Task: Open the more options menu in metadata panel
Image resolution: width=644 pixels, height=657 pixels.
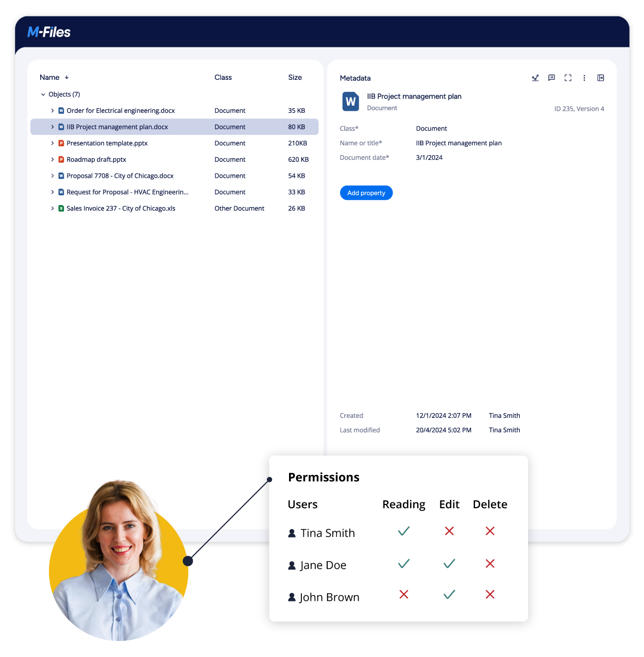Action: (x=584, y=78)
